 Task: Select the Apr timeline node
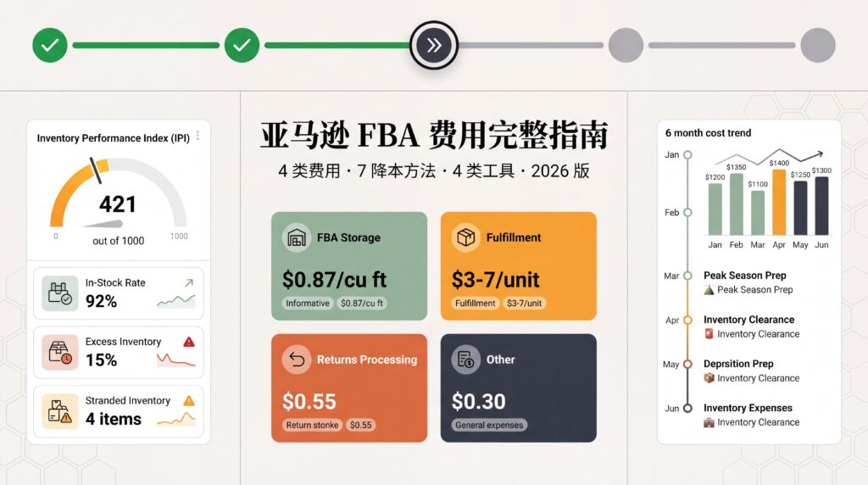click(687, 320)
